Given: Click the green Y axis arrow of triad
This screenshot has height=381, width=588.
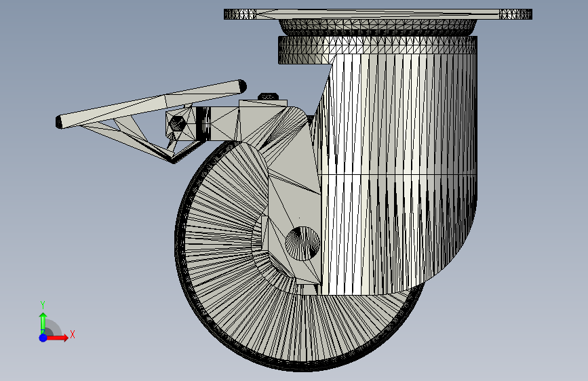Looking at the screenshot, I should coord(43,323).
